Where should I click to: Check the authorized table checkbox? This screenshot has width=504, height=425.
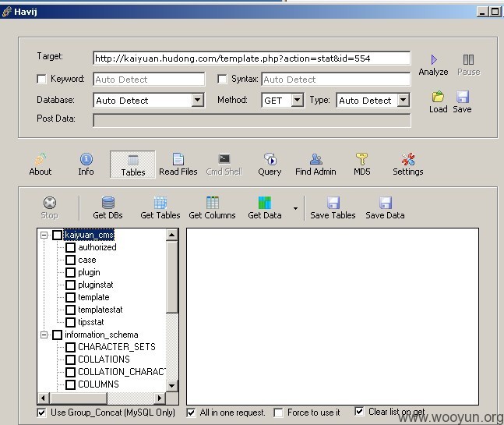(70, 247)
